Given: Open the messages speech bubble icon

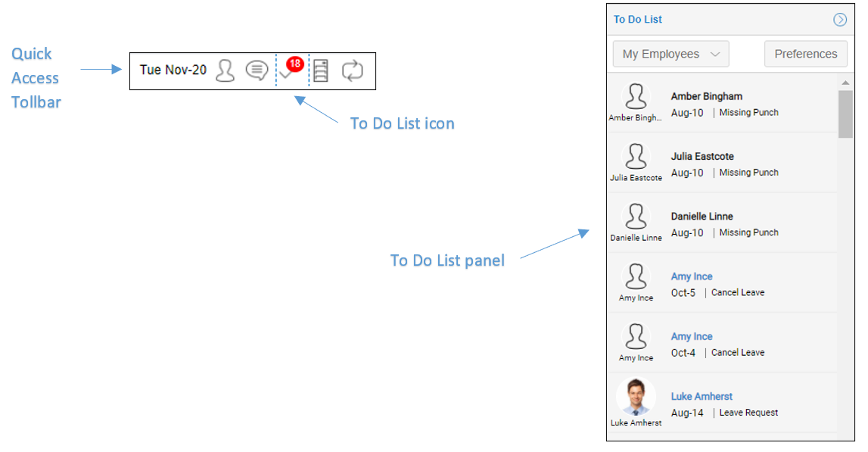Looking at the screenshot, I should [257, 70].
